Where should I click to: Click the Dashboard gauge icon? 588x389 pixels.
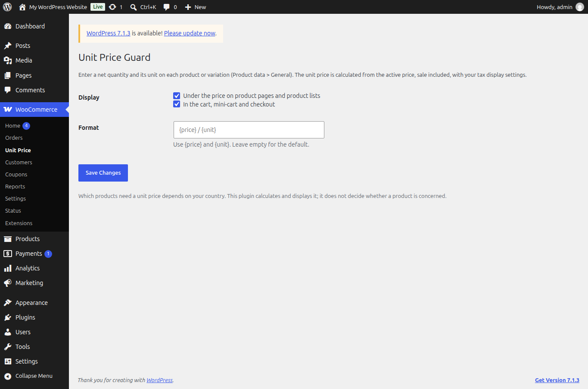8,26
